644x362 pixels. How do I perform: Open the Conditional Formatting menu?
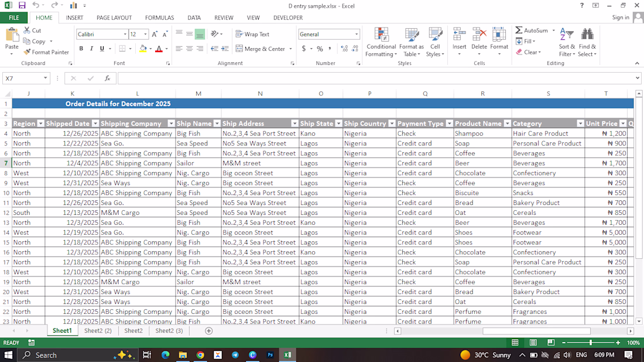pos(381,42)
